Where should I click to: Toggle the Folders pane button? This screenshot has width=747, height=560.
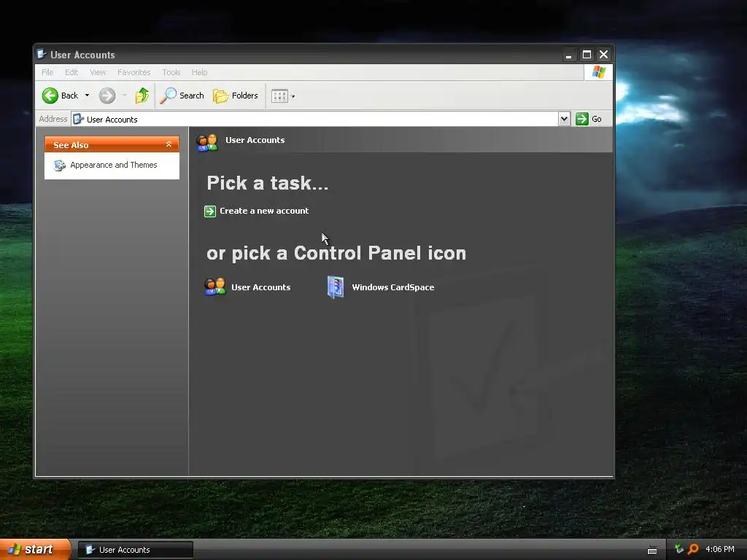click(236, 96)
